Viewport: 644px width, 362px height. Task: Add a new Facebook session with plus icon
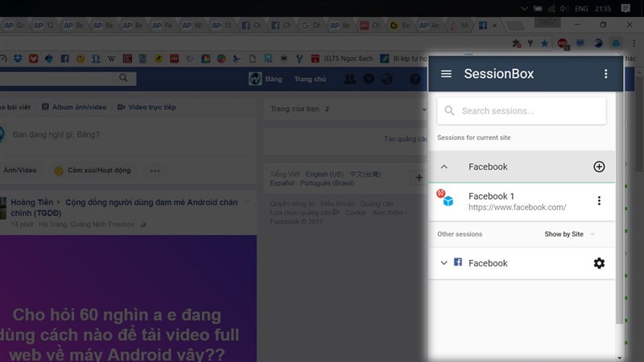[599, 167]
